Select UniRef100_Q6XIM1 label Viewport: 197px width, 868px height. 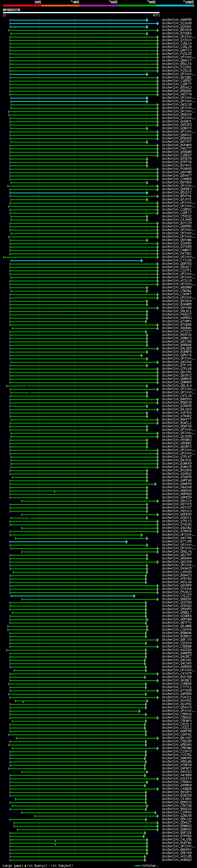click(177, 372)
